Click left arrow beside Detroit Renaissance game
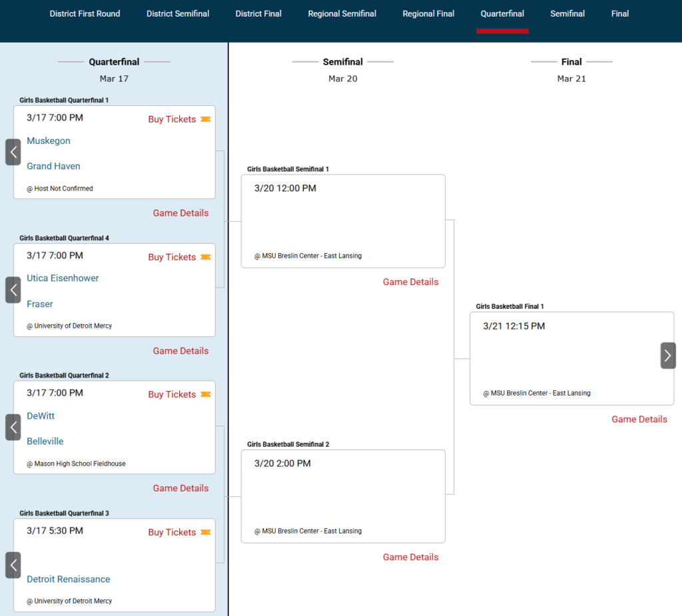Viewport: 682px width, 616px height. (x=13, y=565)
